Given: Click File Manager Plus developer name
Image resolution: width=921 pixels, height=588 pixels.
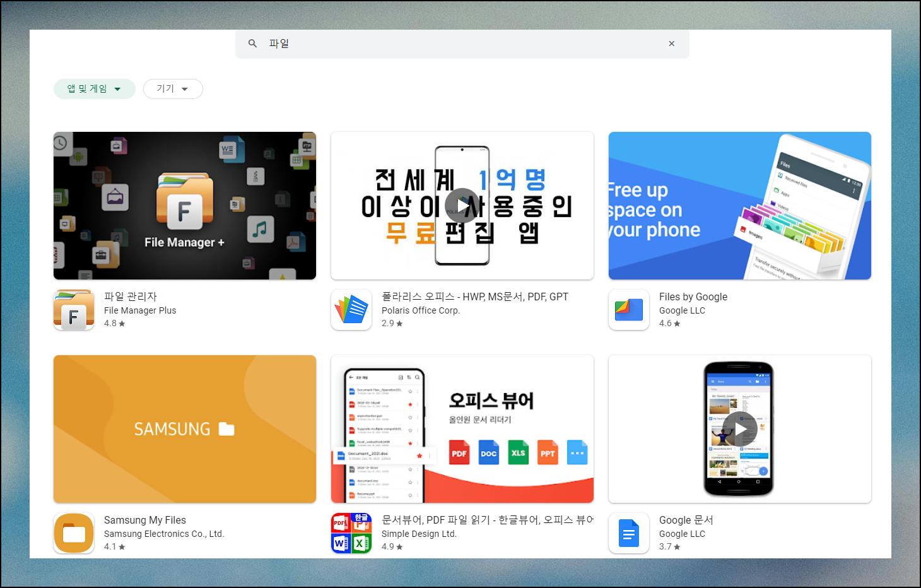Looking at the screenshot, I should tap(140, 310).
